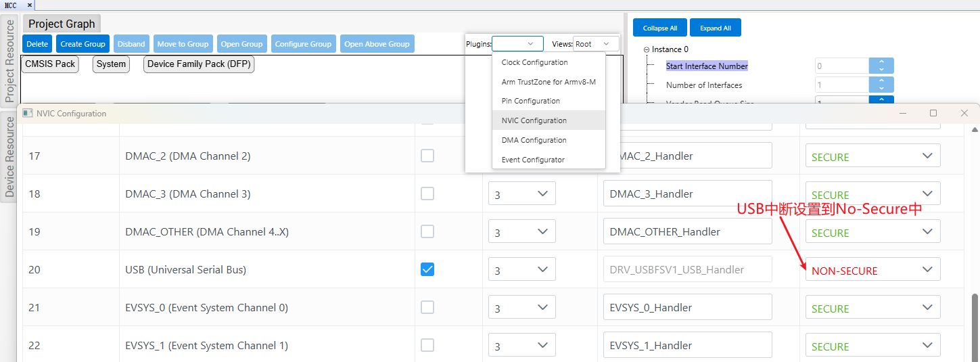This screenshot has width=980, height=362.
Task: Select the Start Interface Number tree item
Action: pyautogui.click(x=707, y=66)
